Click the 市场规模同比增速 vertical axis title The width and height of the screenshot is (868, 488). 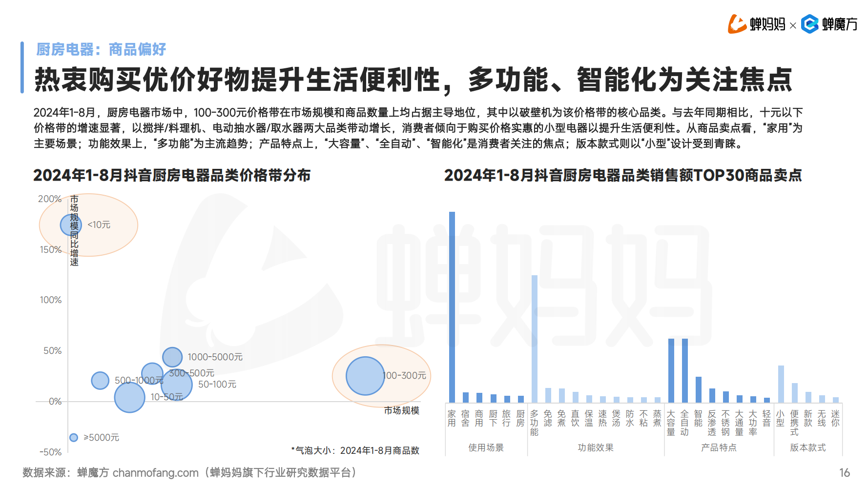pyautogui.click(x=74, y=231)
